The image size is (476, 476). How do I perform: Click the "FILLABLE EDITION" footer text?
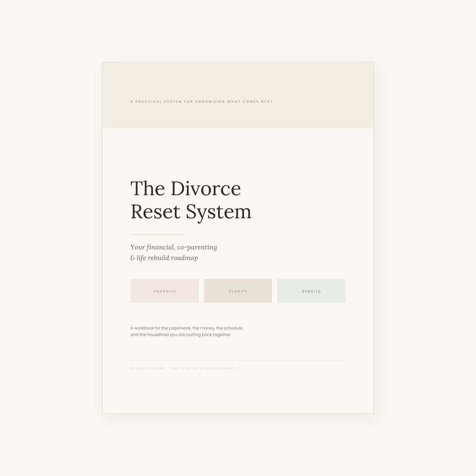click(147, 369)
